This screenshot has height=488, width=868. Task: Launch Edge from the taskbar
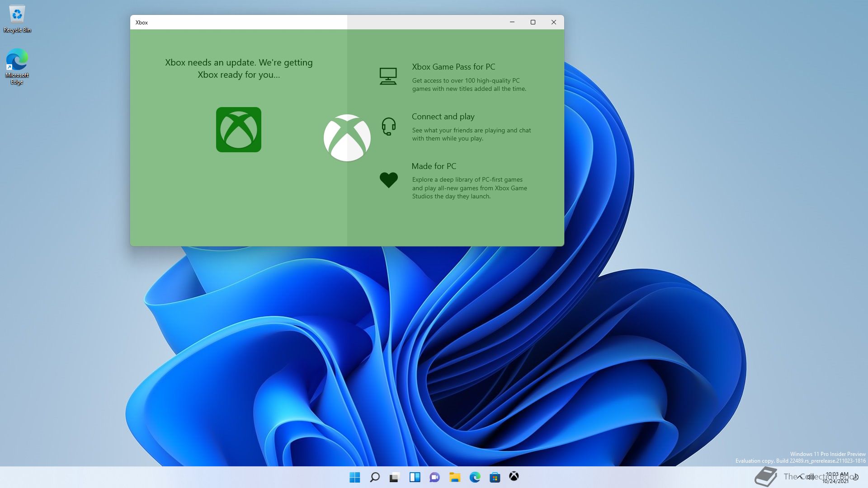coord(475,477)
